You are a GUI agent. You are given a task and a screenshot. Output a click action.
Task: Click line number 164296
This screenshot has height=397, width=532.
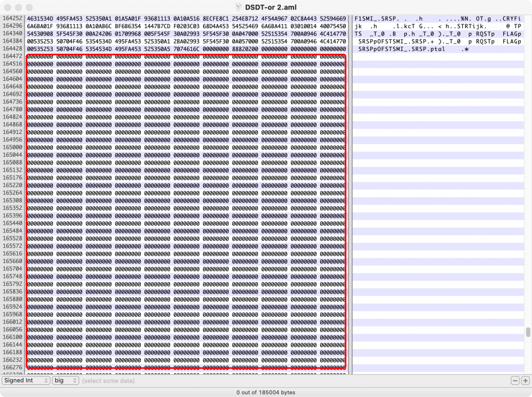coord(13,26)
